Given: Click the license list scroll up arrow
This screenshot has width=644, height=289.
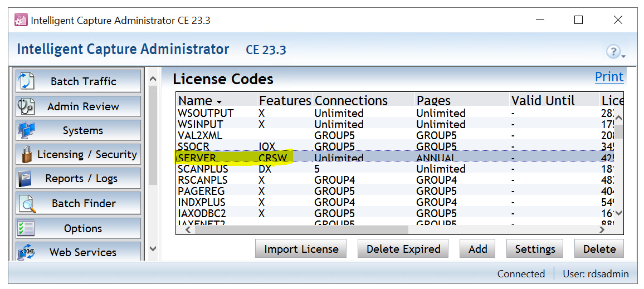Looking at the screenshot, I should tap(618, 118).
